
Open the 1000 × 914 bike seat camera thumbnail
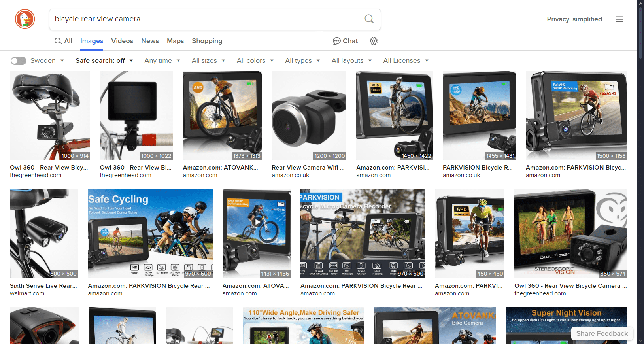50,115
